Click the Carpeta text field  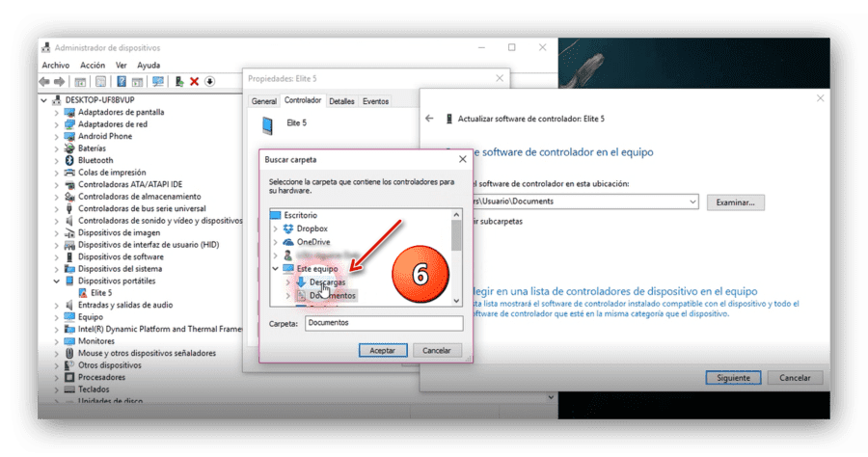click(384, 323)
